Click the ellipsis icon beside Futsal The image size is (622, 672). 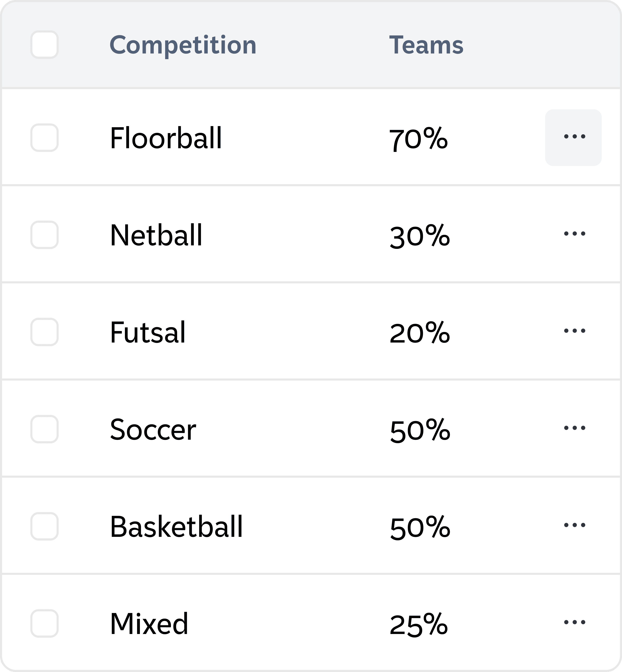[x=574, y=331]
